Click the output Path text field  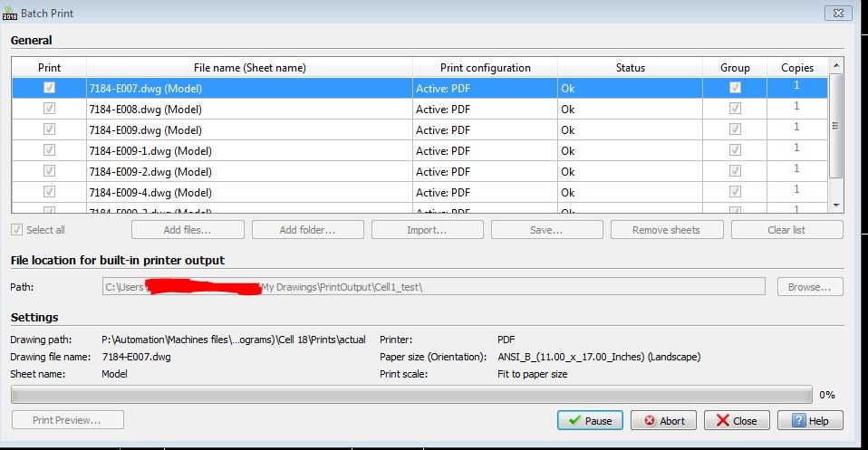click(433, 287)
